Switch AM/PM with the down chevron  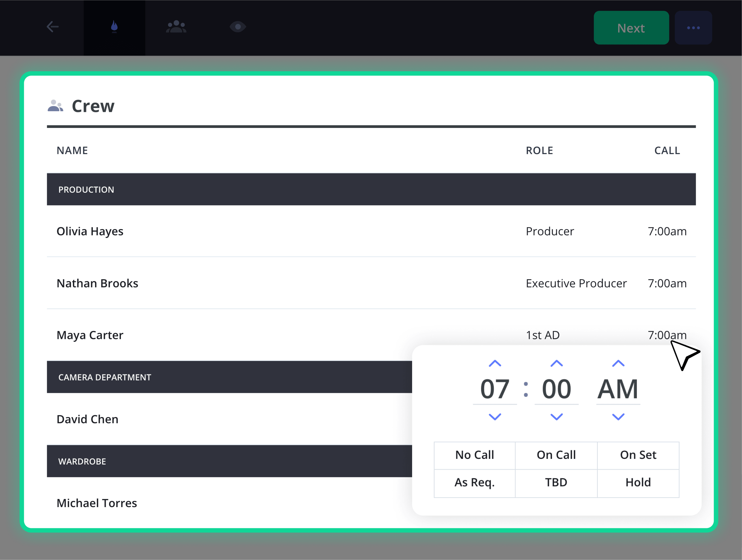(x=618, y=417)
